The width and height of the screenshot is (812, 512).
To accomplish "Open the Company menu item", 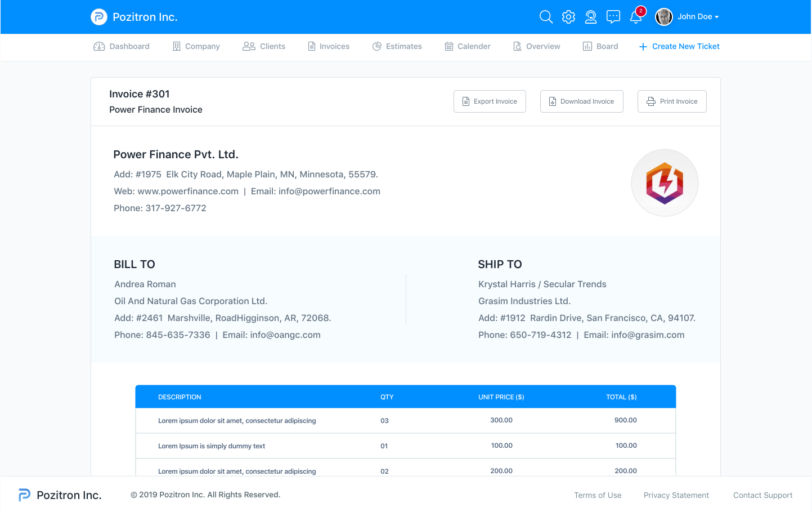I will [196, 46].
